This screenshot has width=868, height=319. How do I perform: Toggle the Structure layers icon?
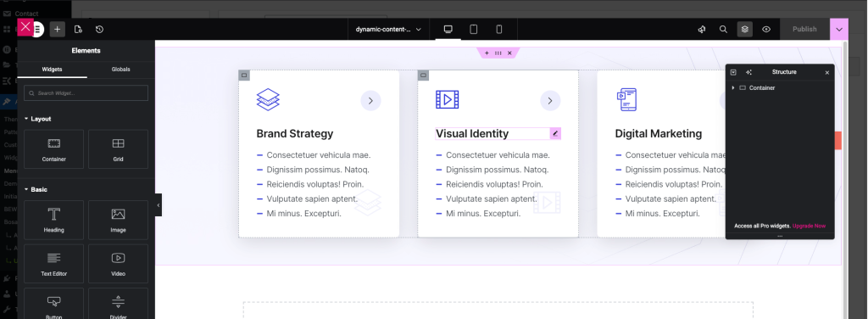click(x=744, y=30)
